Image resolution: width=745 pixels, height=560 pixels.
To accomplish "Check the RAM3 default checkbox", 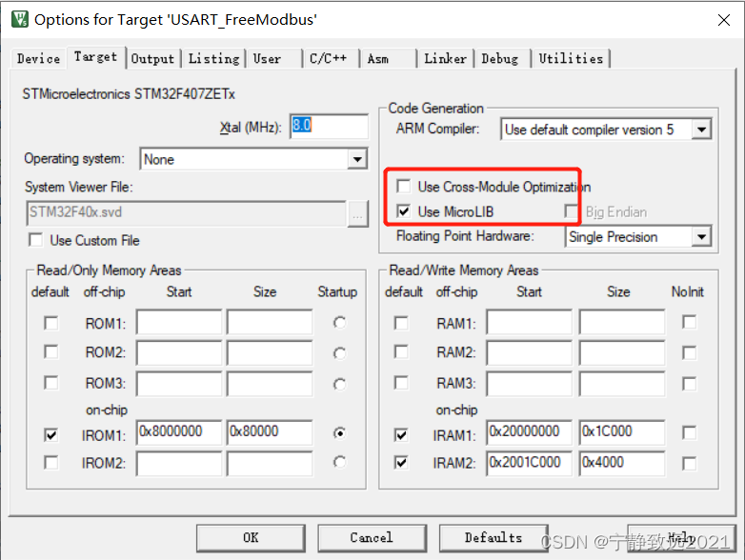I will [x=401, y=382].
